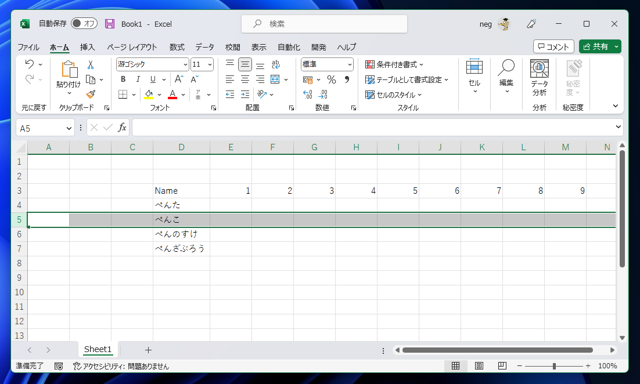The image size is (640, 384).
Task: Apply the red font color A
Action: (173, 95)
